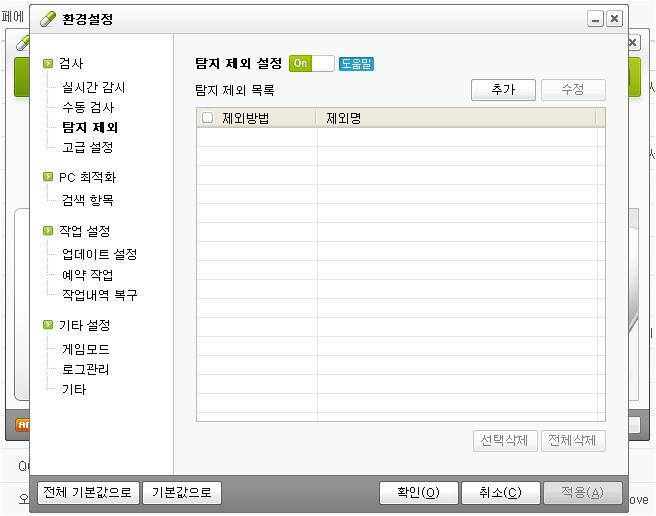Select 탐지 제외 in the tree
This screenshot has height=516, width=656.
click(90, 127)
